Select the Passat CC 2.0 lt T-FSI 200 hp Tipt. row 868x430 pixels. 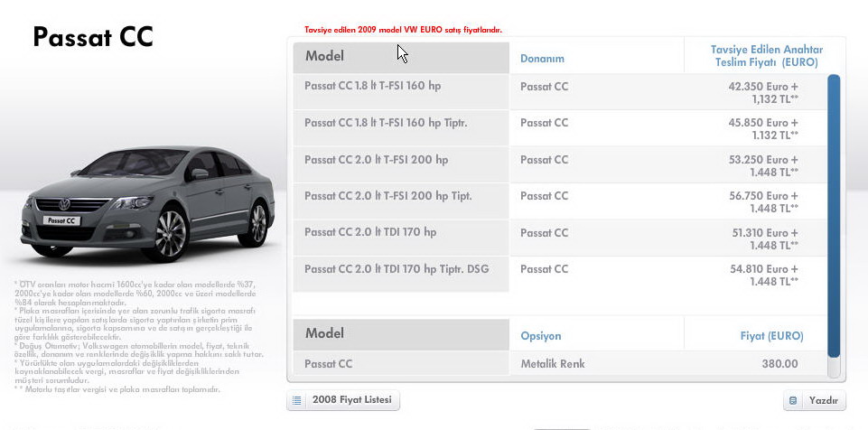[388, 196]
